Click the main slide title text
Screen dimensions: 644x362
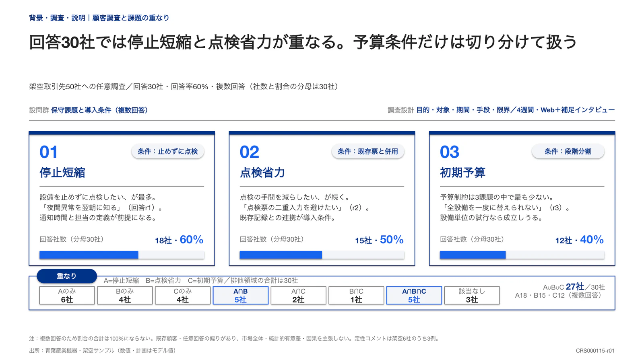point(303,42)
